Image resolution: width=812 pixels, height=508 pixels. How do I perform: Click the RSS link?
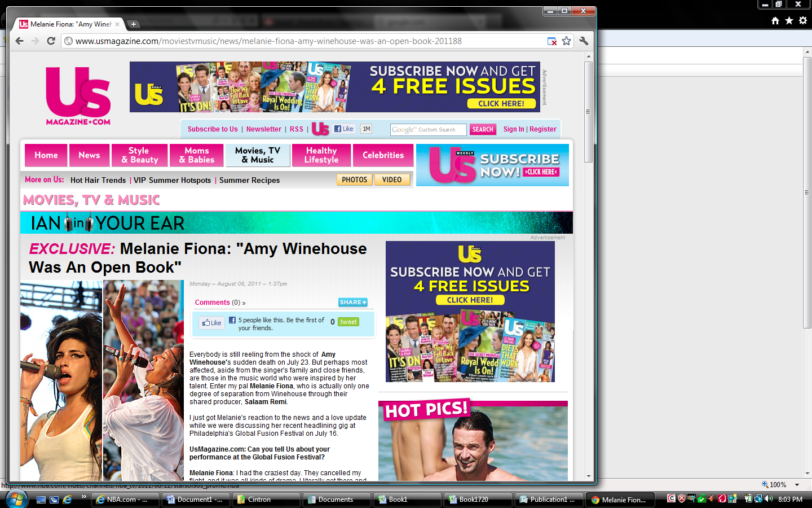(x=297, y=129)
